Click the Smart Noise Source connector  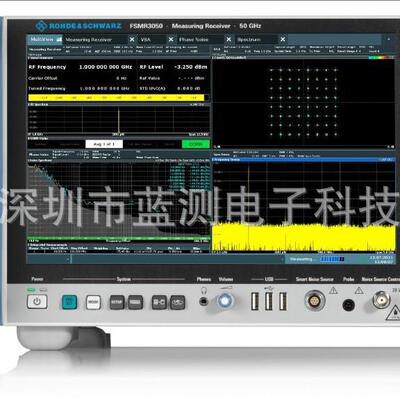[x=315, y=300]
